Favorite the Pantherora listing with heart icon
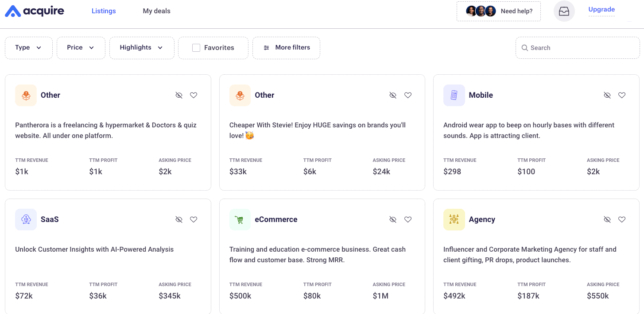644x314 pixels. tap(194, 95)
